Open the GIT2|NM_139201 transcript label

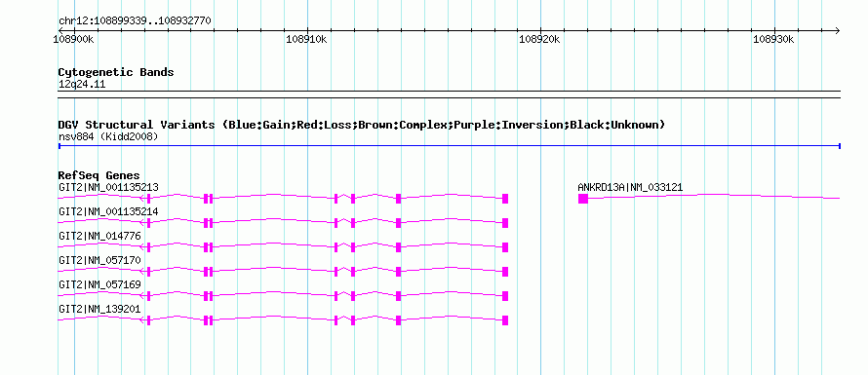[99, 309]
